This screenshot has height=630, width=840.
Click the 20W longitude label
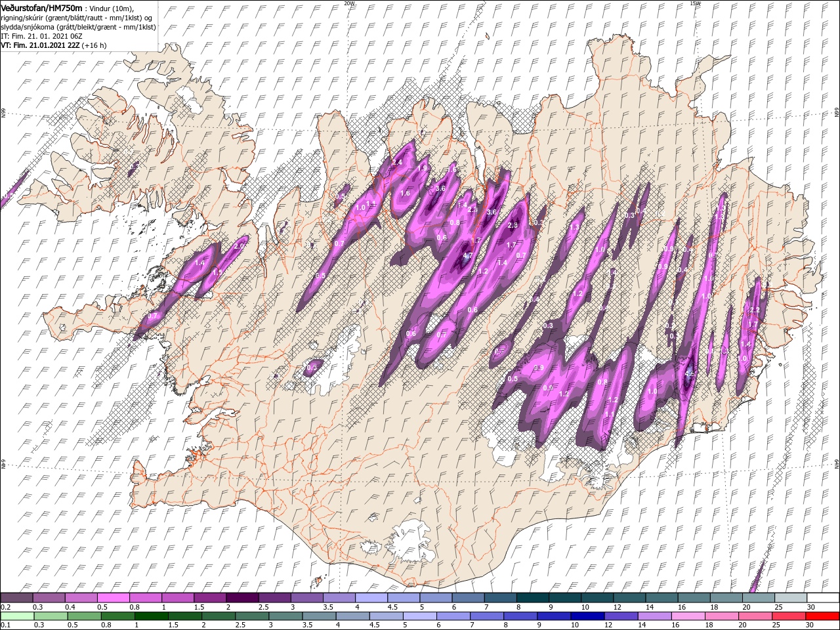[350, 3]
